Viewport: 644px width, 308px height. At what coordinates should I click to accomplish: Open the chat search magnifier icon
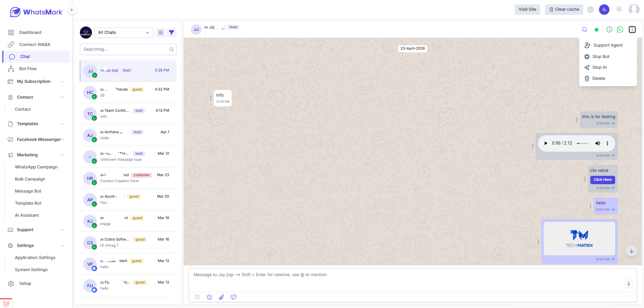click(584, 30)
